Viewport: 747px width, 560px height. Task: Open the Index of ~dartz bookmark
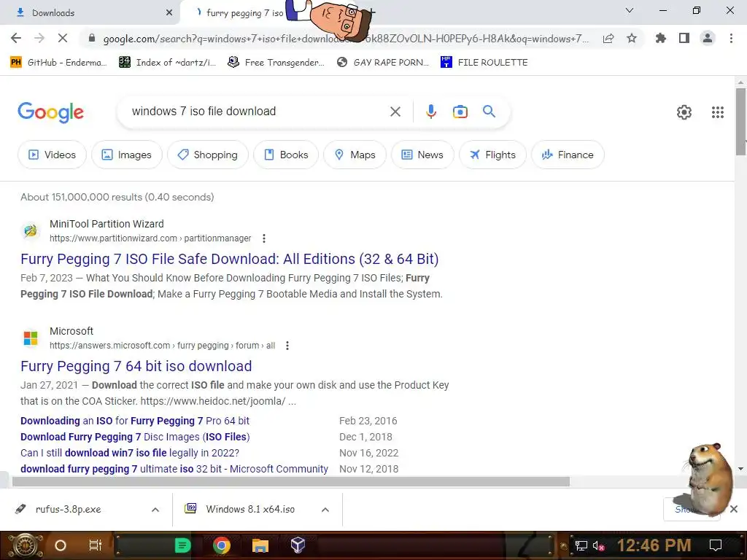[168, 63]
